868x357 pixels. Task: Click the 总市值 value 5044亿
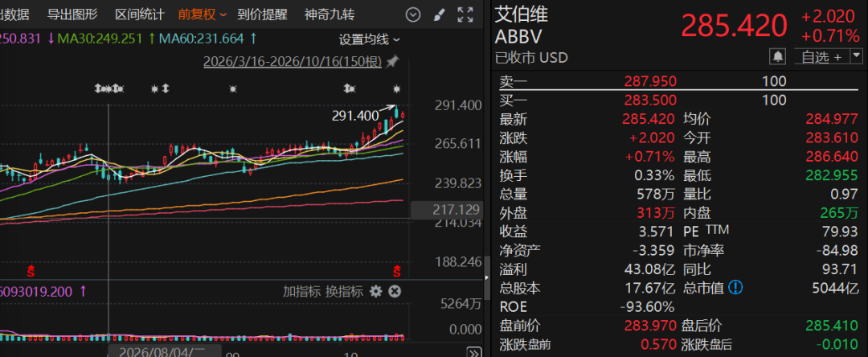click(x=835, y=289)
